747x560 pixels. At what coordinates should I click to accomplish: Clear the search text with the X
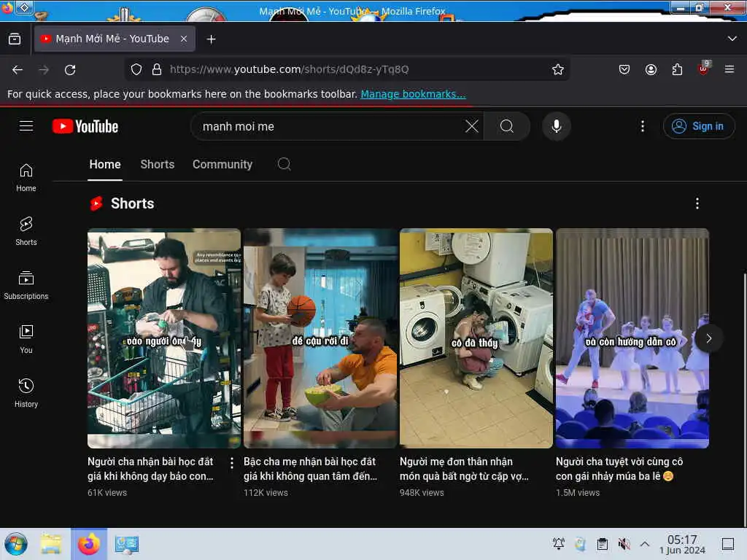472,126
